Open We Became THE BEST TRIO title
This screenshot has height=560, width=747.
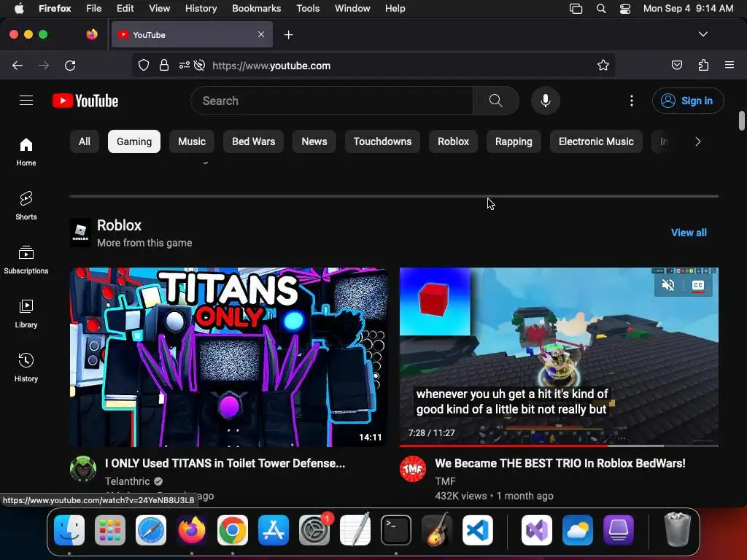tap(560, 463)
